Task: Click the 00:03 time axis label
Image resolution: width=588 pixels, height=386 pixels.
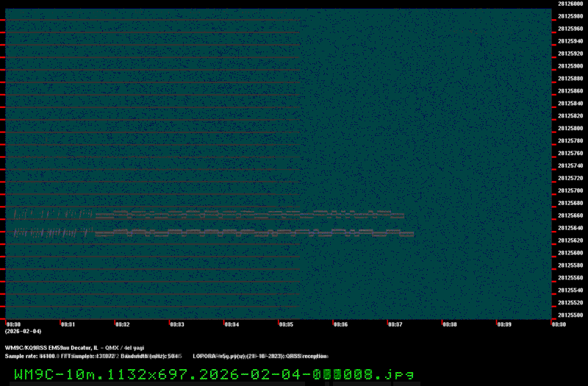Action: point(176,324)
